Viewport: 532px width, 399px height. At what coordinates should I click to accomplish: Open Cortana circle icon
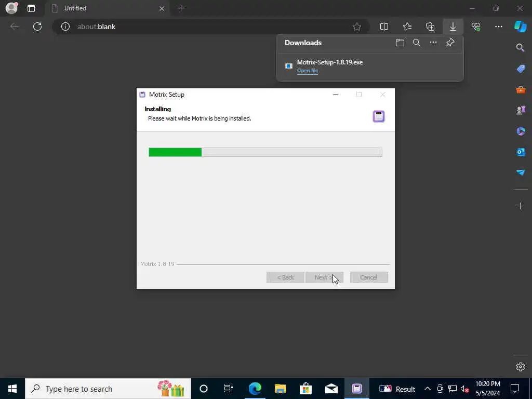click(204, 389)
